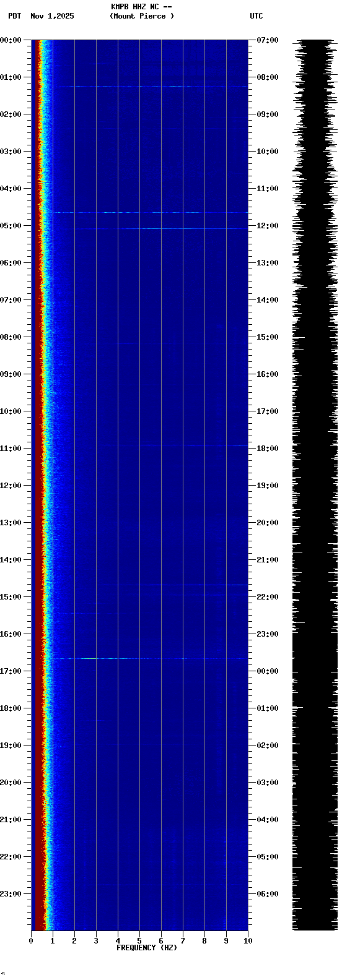Image resolution: width=342 pixels, height=980 pixels.
Task: Click the PDT '19:00' time label
Action: tap(11, 746)
